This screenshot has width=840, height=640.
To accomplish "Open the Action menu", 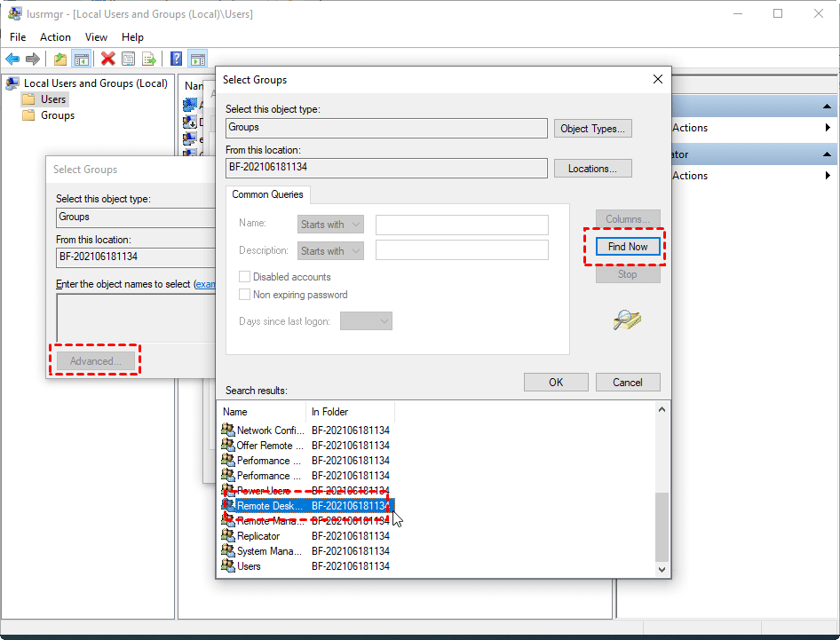I will point(55,37).
